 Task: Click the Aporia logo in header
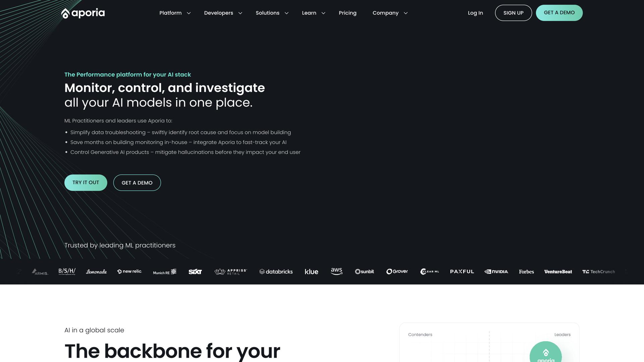tap(83, 13)
